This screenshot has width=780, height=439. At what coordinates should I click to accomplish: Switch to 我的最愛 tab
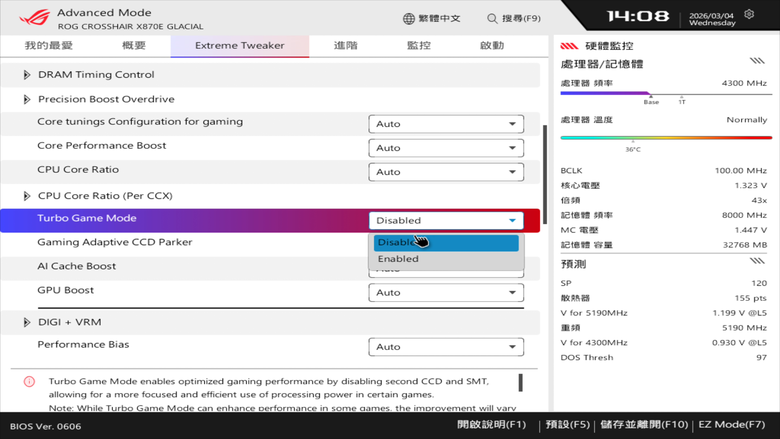coord(49,46)
